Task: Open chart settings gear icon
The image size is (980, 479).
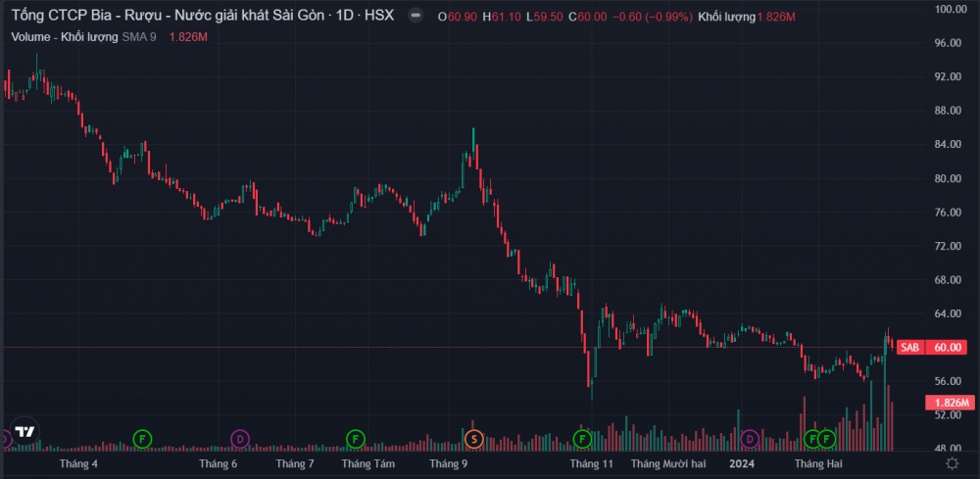Action: 952,463
